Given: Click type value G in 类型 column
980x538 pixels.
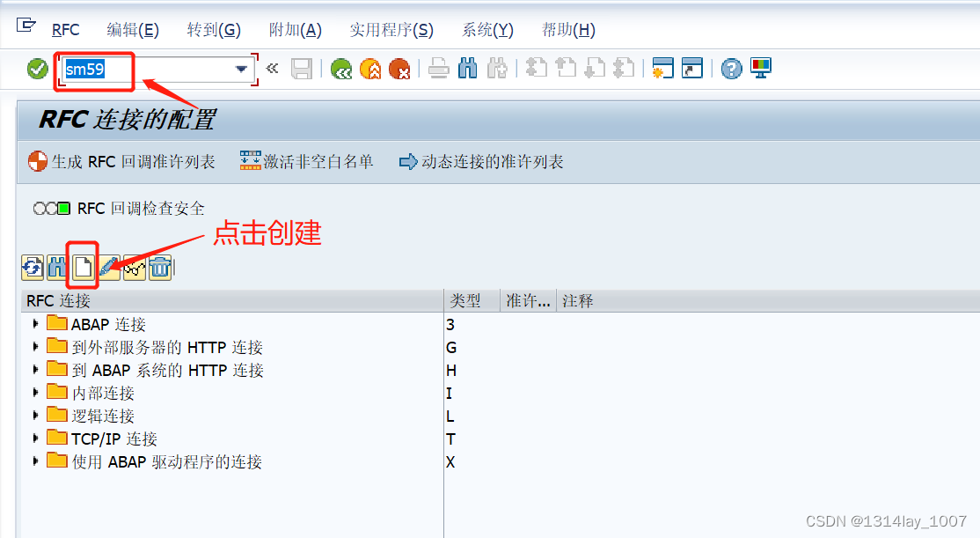Looking at the screenshot, I should 451,347.
